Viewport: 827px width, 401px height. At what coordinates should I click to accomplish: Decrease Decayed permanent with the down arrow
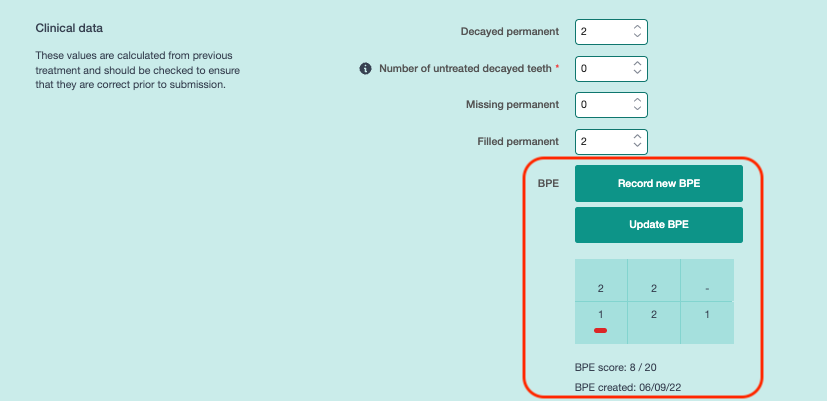coord(637,38)
